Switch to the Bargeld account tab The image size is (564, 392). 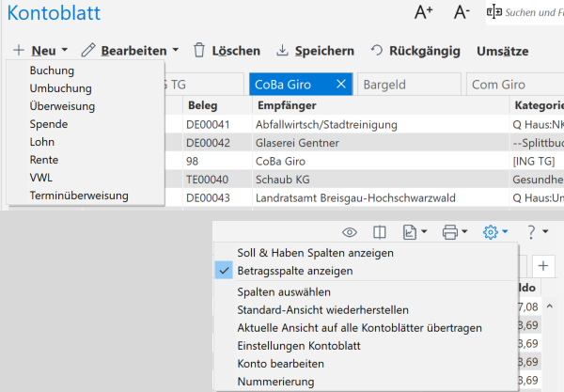(408, 85)
